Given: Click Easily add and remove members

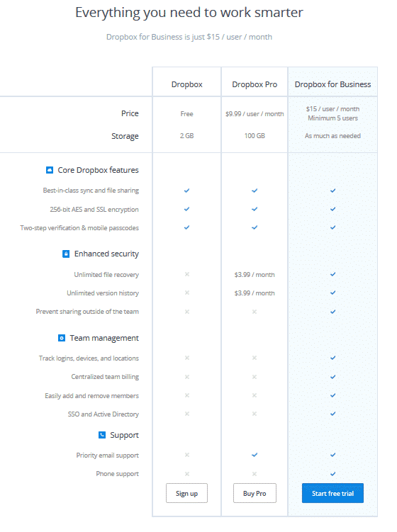Looking at the screenshot, I should coord(91,395).
